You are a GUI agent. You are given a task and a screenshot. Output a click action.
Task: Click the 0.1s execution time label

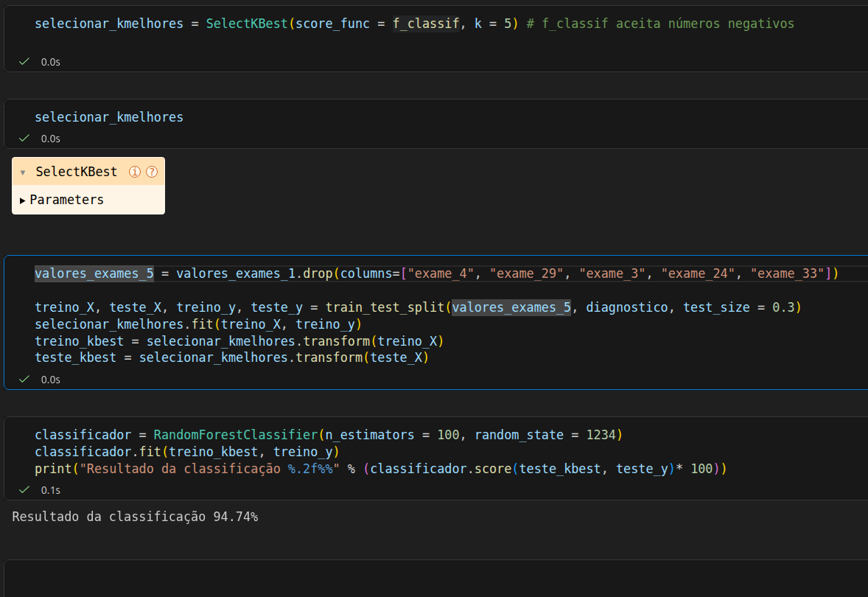coord(51,490)
